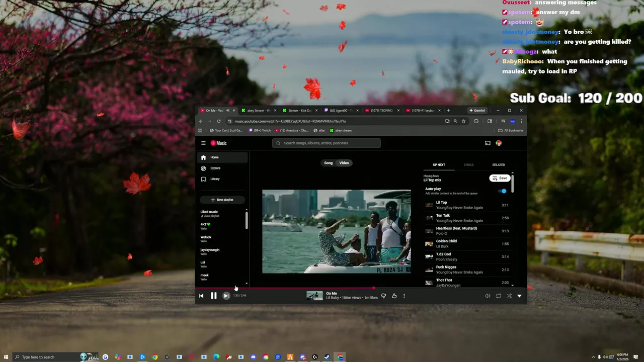Open the LYRICS tab
The width and height of the screenshot is (644, 362).
pyautogui.click(x=469, y=165)
